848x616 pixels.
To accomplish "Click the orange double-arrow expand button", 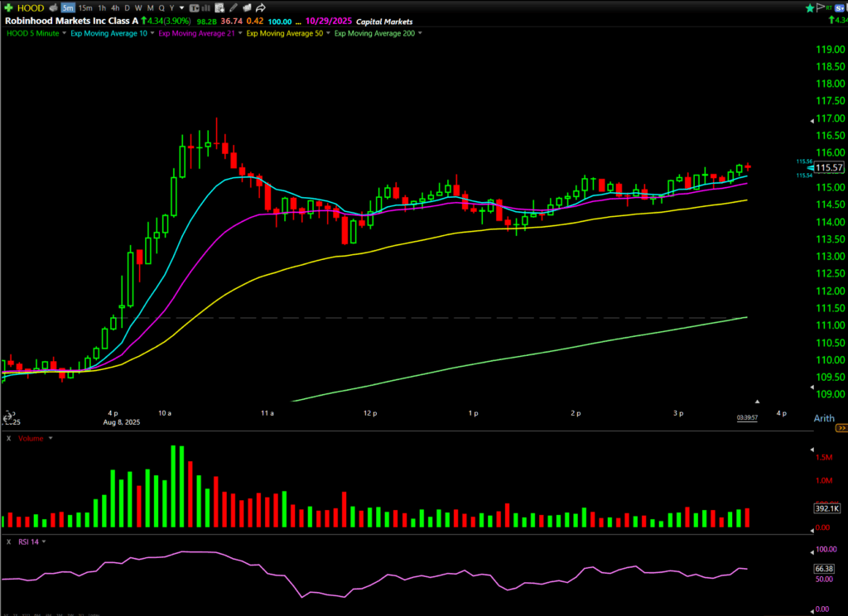I will 841,428.
